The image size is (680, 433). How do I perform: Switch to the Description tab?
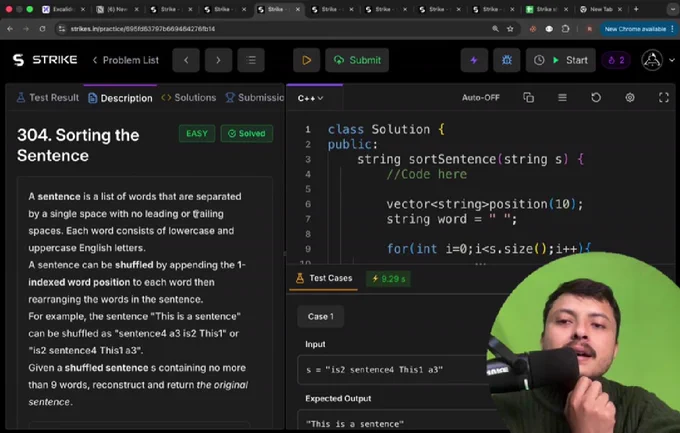coord(120,98)
